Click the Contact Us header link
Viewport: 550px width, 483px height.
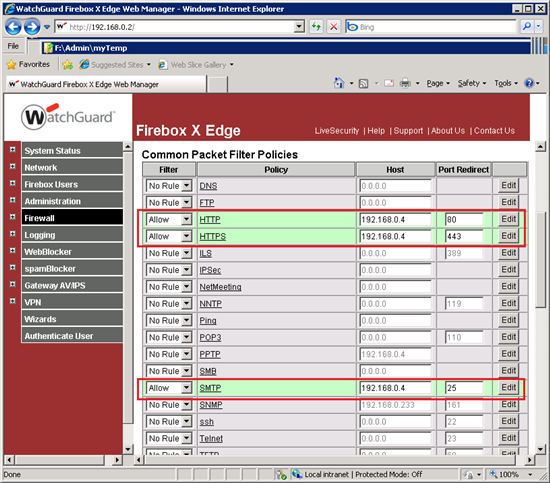click(x=494, y=131)
